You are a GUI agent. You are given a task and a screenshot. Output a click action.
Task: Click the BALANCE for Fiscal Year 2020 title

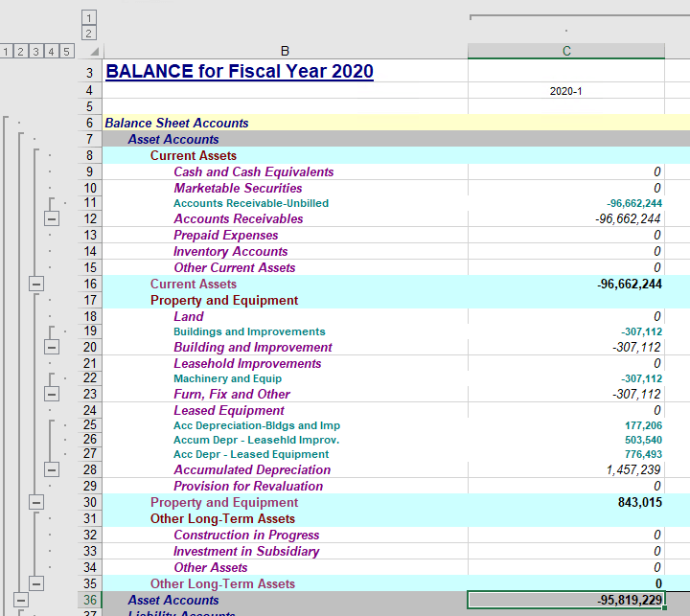pos(240,71)
